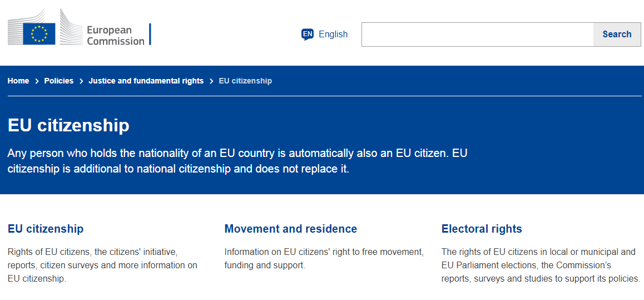Image resolution: width=644 pixels, height=300 pixels.
Task: Click the Movement and residence description paragraph
Action: [x=324, y=258]
